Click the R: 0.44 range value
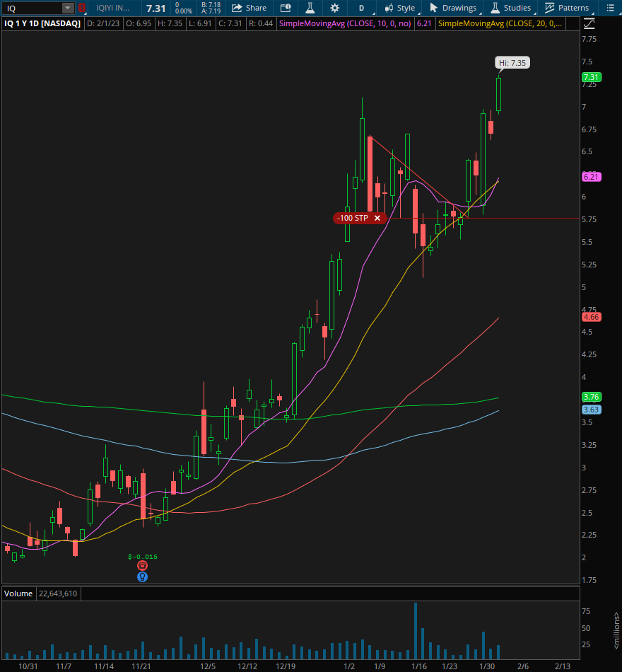Screen dimensions: 622x672 [x=260, y=23]
